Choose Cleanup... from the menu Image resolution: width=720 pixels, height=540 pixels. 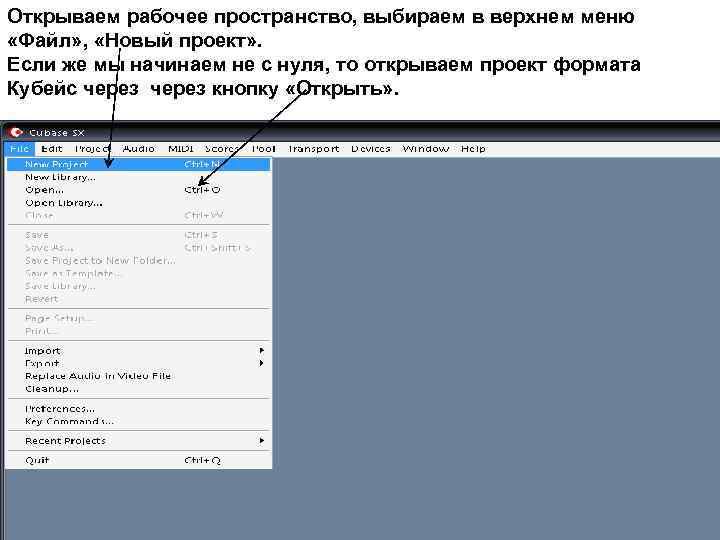[139, 389]
